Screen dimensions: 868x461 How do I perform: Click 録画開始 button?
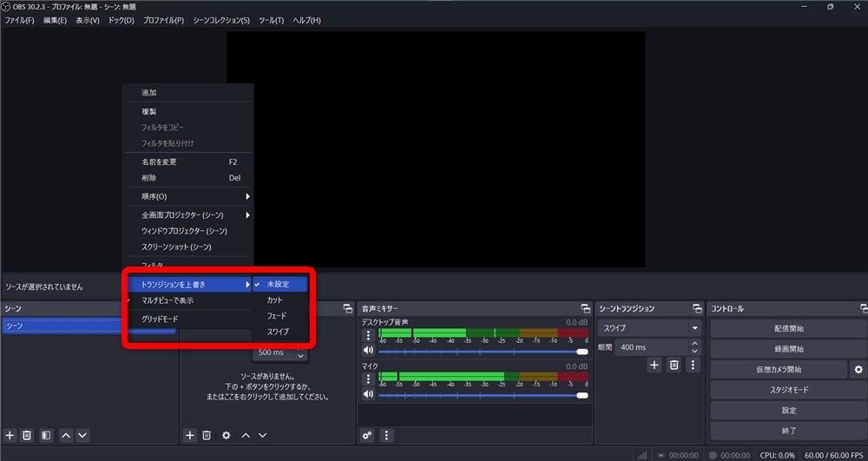click(x=789, y=349)
